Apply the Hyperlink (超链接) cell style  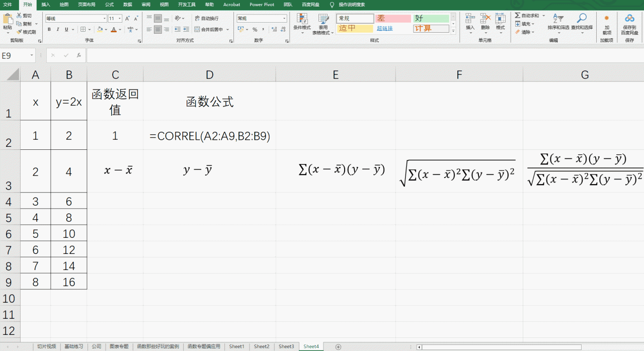[x=384, y=28]
